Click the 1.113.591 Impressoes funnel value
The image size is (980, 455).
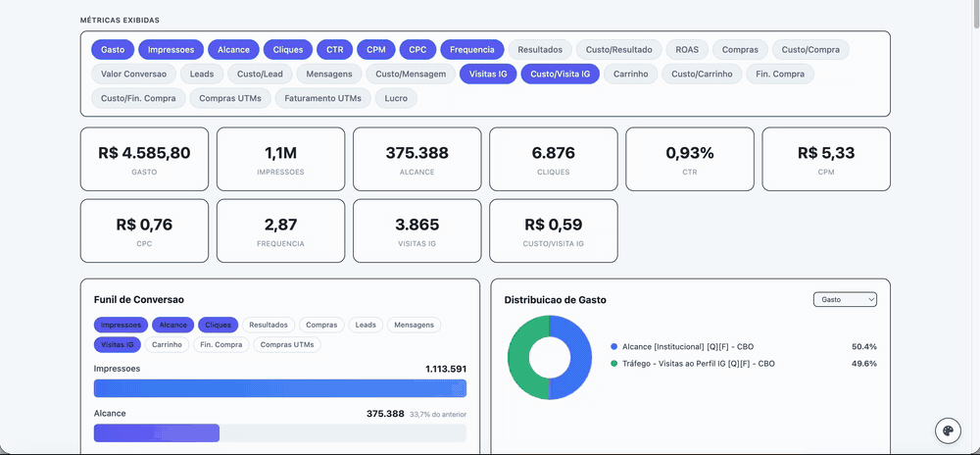coord(446,369)
